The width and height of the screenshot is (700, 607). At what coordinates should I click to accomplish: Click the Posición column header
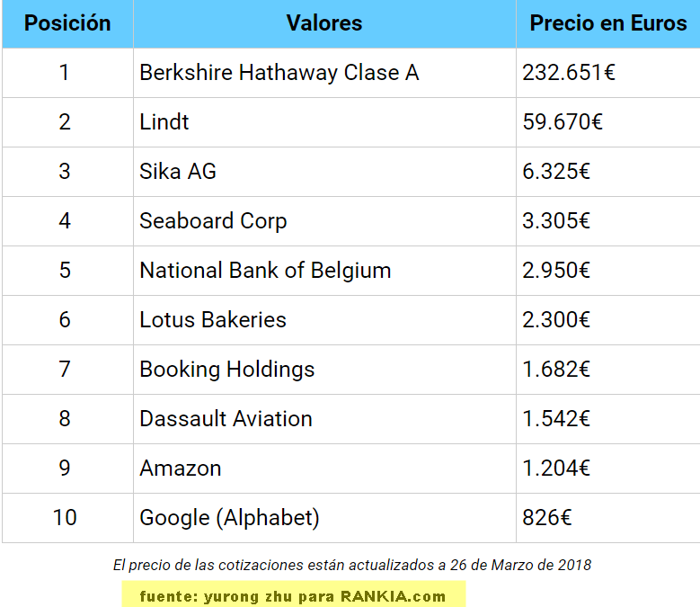pos(67,23)
